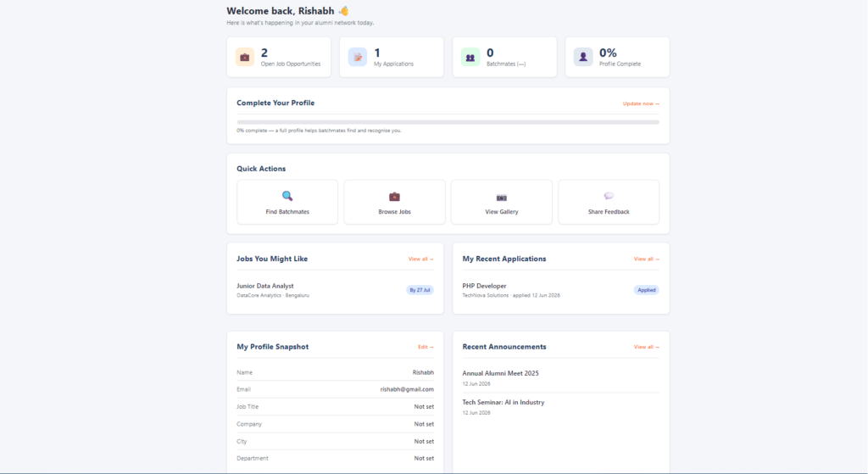
Task: Click View all in My Recent Applications
Action: pos(646,259)
